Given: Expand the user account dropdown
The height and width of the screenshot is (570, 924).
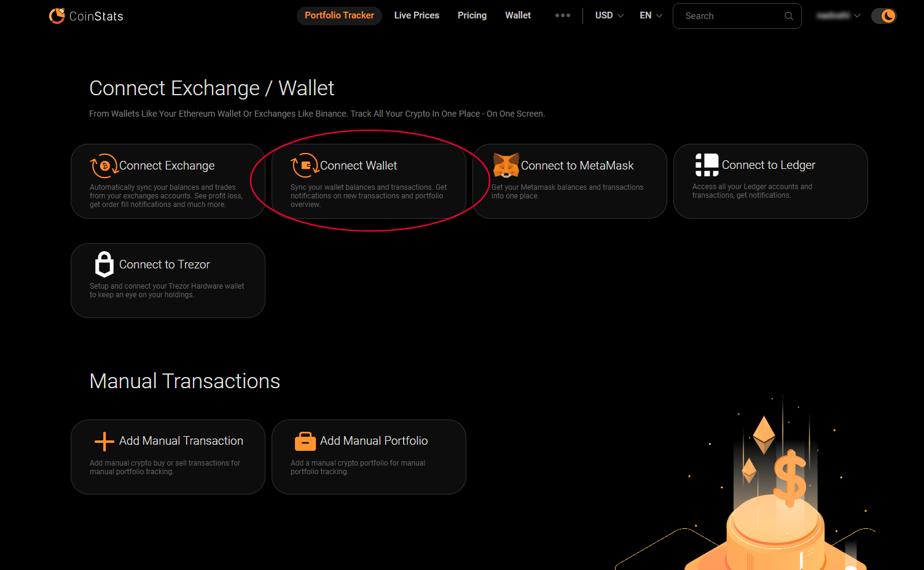Looking at the screenshot, I should (838, 15).
